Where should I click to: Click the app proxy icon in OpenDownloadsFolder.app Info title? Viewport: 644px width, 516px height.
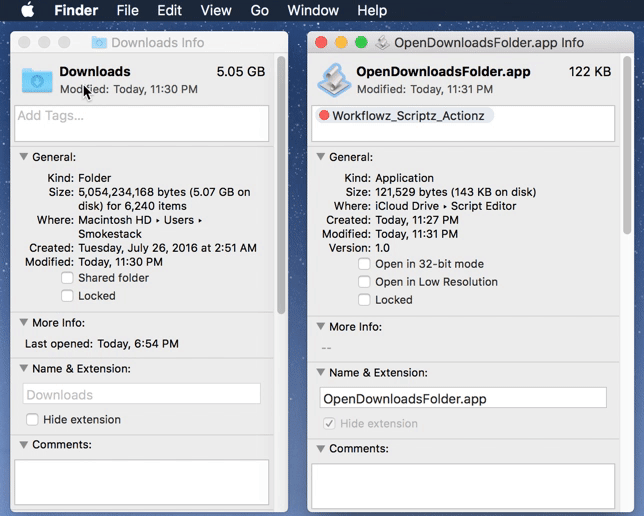[x=382, y=42]
